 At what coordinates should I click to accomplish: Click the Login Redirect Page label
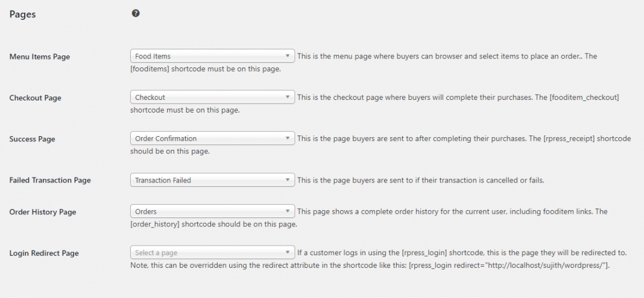coord(44,253)
